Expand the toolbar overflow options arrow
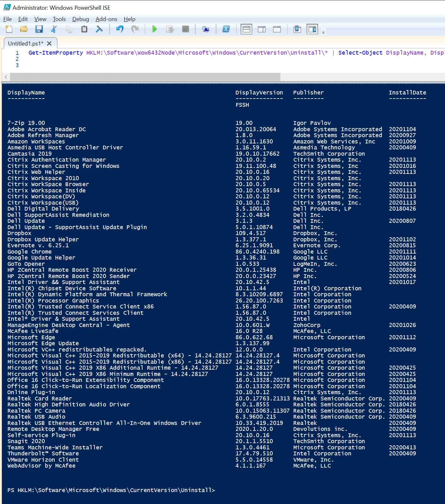 (x=323, y=32)
